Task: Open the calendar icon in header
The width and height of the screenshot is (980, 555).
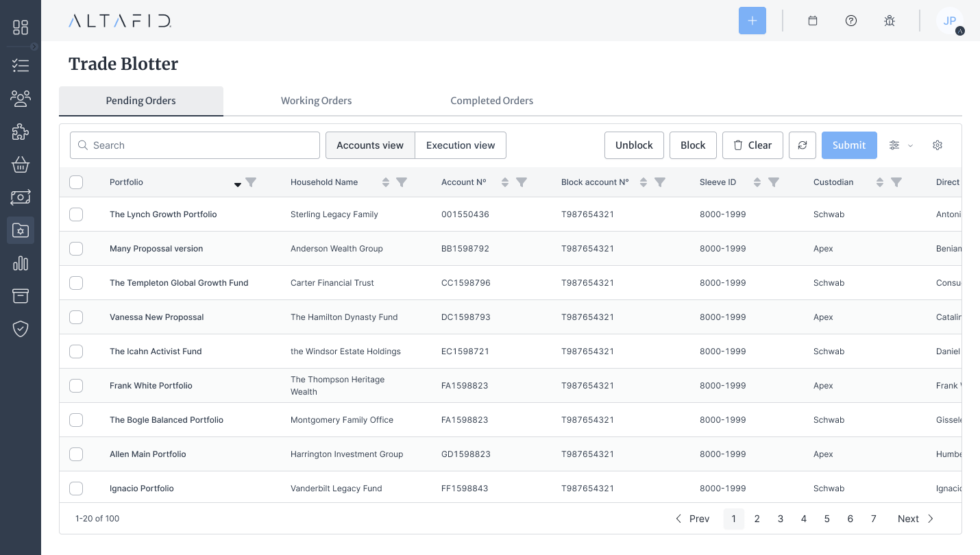Action: tap(813, 21)
